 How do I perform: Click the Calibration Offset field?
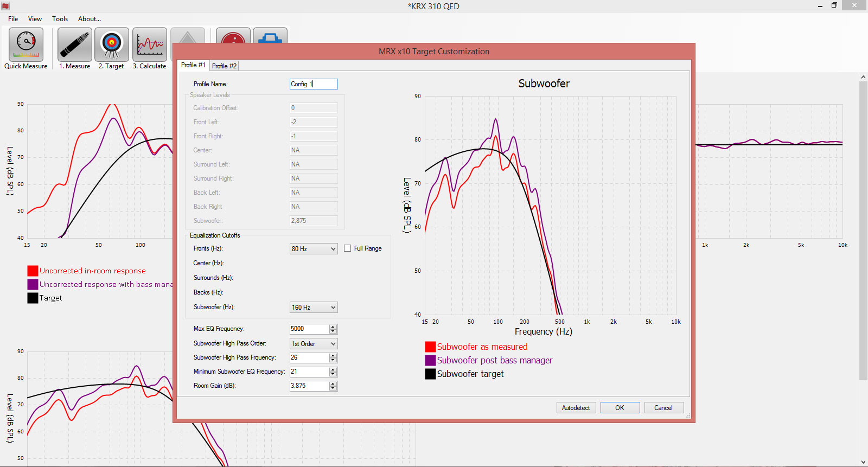[x=314, y=108]
